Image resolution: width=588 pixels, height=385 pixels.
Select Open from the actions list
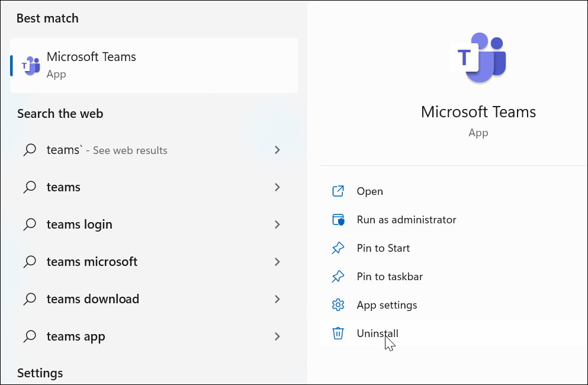click(x=369, y=191)
